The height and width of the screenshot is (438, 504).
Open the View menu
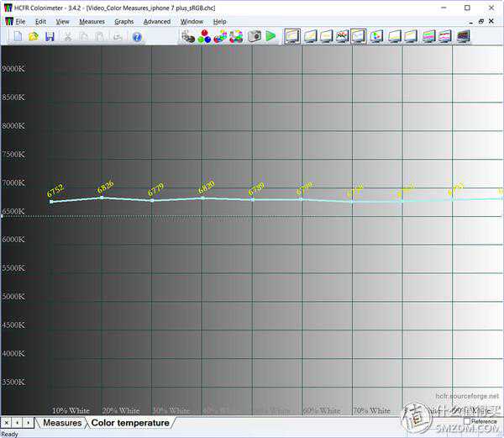point(63,21)
